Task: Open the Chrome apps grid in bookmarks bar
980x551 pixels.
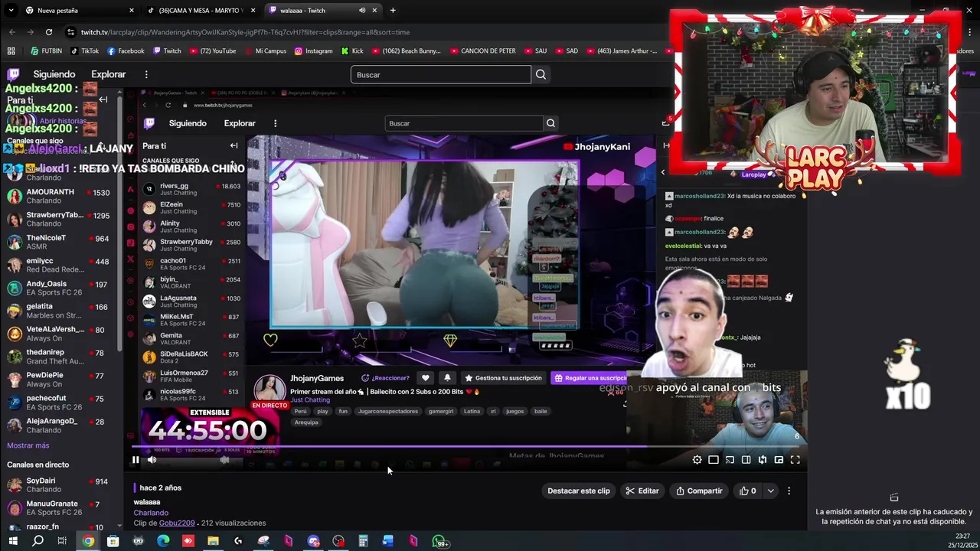Action: tap(11, 51)
